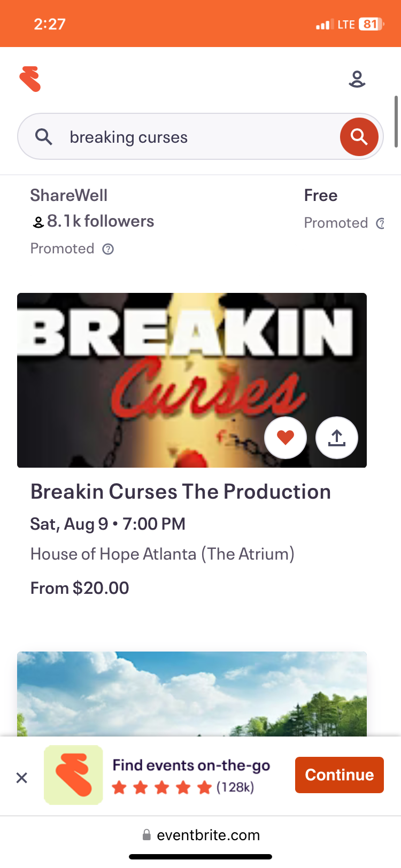Tap the Eventbrite logo in header
This screenshot has height=868, width=401.
[30, 79]
